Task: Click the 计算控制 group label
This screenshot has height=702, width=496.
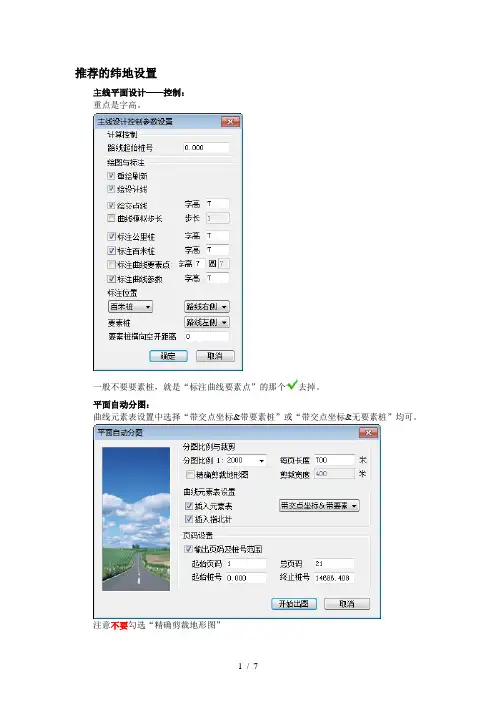Action: click(x=122, y=134)
